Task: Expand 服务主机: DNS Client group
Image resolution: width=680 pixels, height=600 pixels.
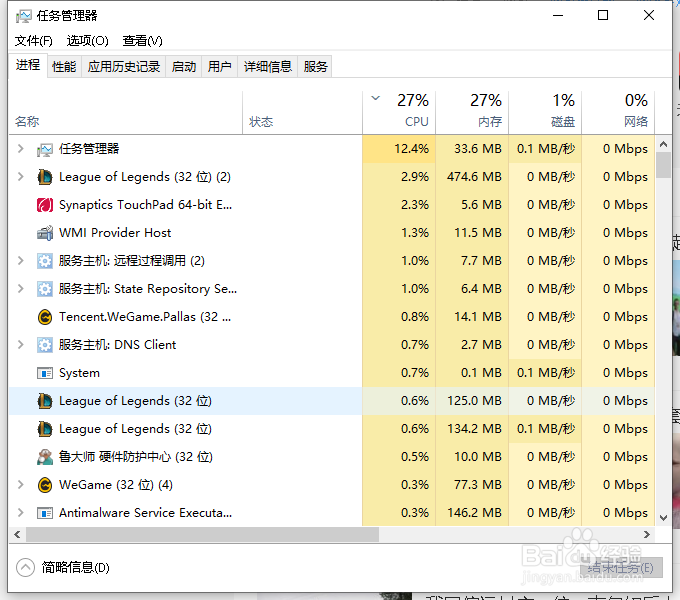Action: 20,345
